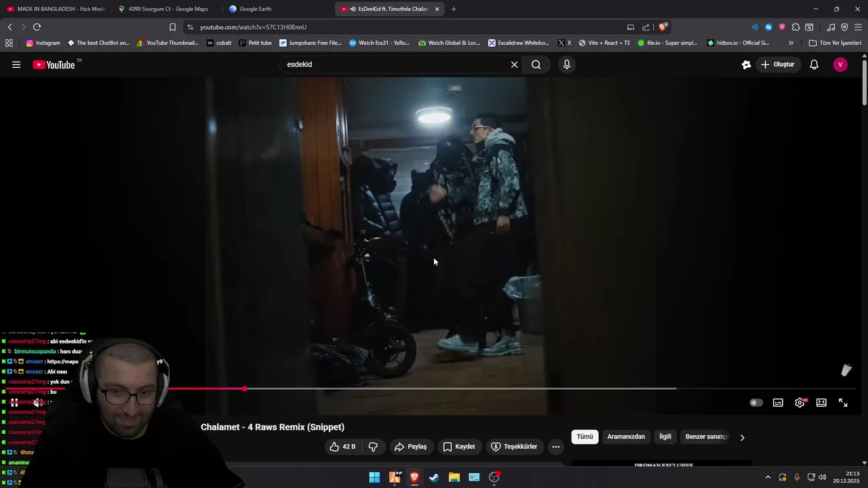Click the Oluştur create button
The image size is (868, 488).
click(777, 65)
